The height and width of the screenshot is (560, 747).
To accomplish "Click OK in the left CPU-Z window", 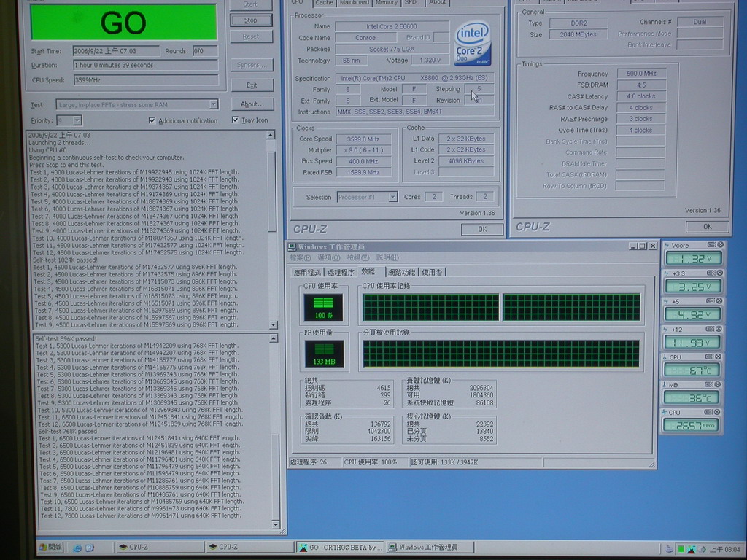I will click(482, 229).
